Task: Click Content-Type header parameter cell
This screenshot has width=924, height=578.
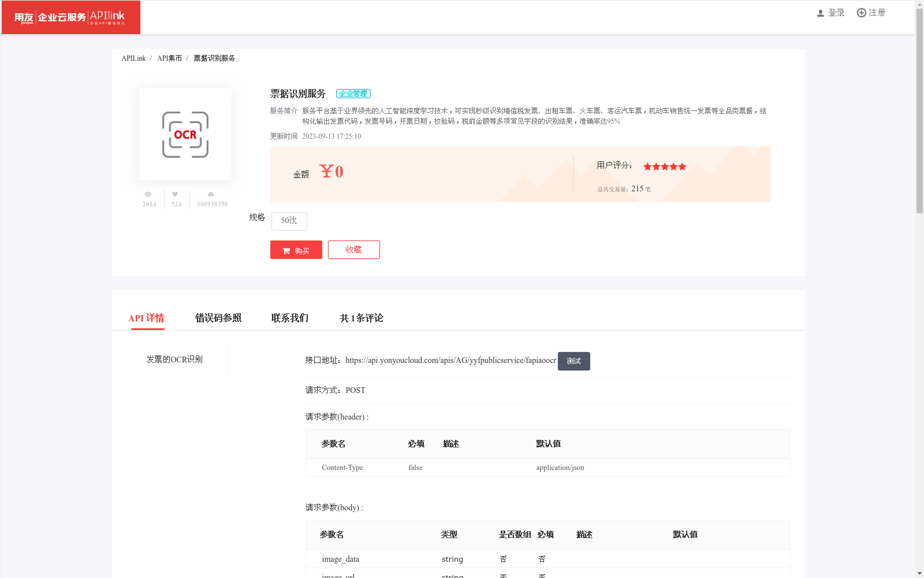Action: pos(342,468)
